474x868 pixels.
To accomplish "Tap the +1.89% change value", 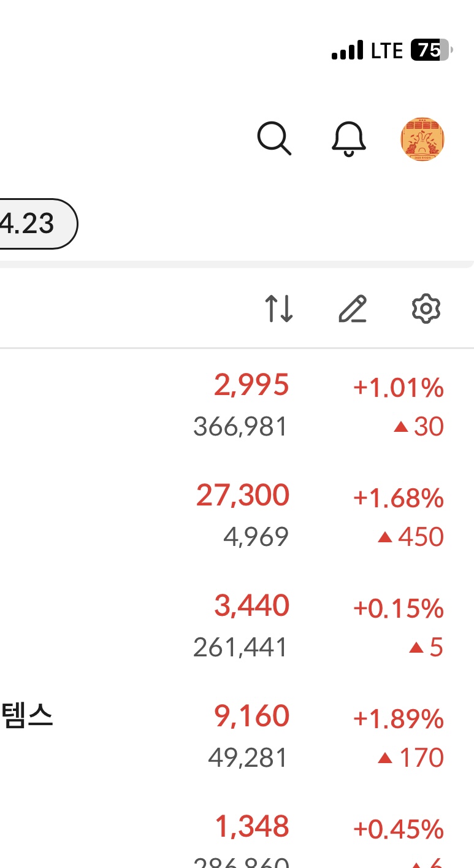I will (398, 719).
